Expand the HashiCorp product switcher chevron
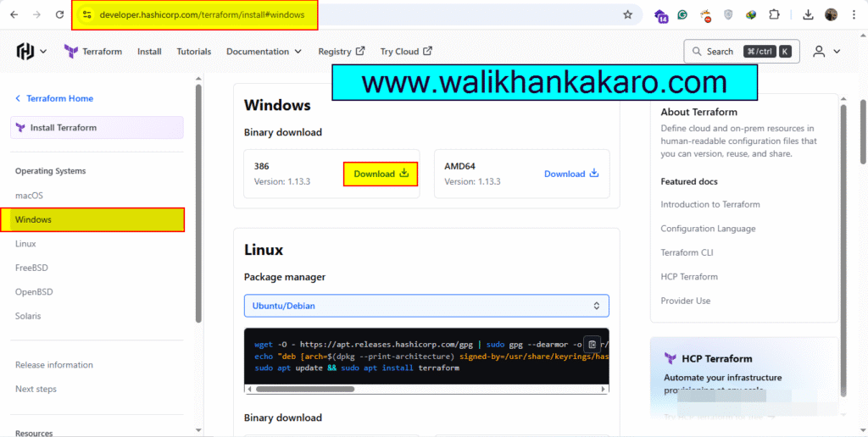This screenshot has width=868, height=437. tap(43, 52)
